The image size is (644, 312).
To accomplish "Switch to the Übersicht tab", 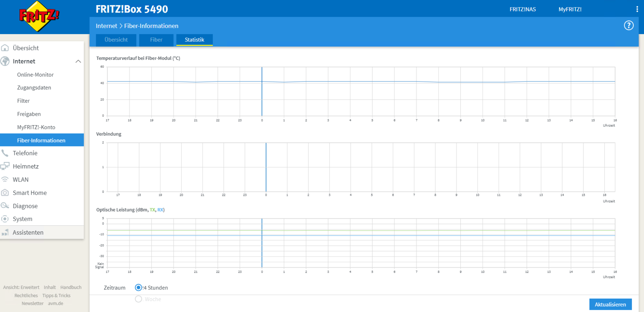I will [x=116, y=40].
